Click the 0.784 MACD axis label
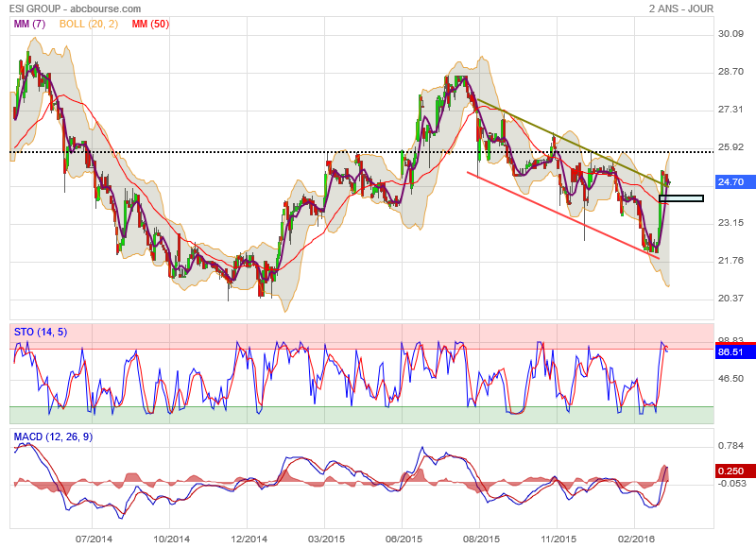 coord(730,445)
